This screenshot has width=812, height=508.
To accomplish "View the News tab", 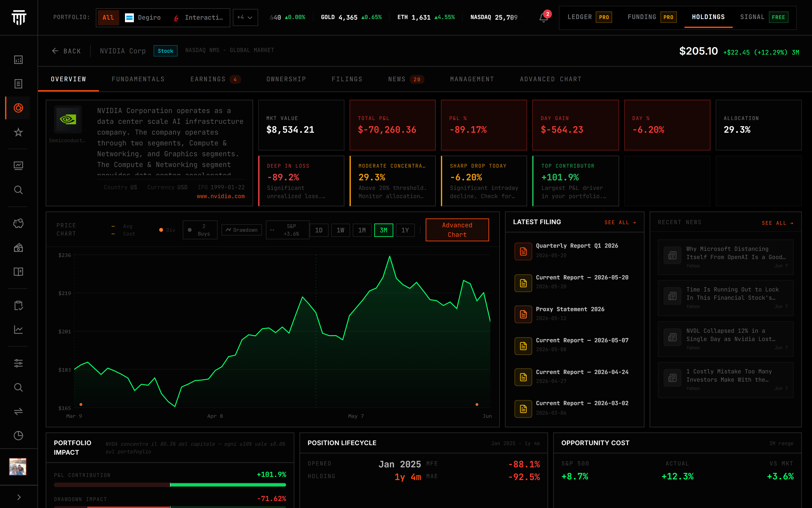I will click(406, 79).
